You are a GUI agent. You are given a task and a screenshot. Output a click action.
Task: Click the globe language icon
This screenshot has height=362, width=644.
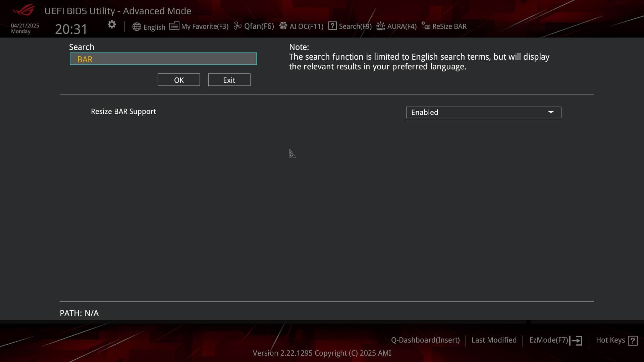click(137, 27)
